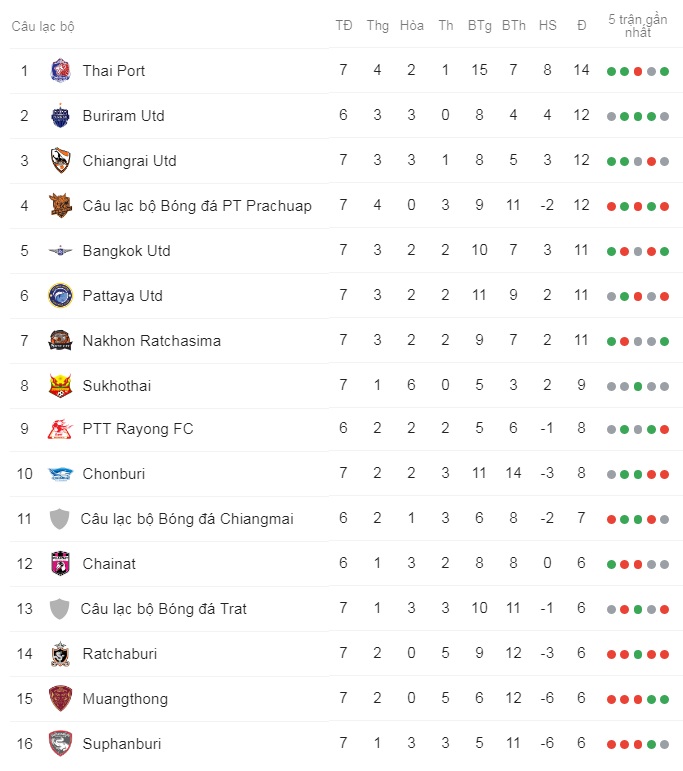This screenshot has width=683, height=771.
Task: Click the 'Câu lạc bộ' column header
Action: tap(43, 26)
